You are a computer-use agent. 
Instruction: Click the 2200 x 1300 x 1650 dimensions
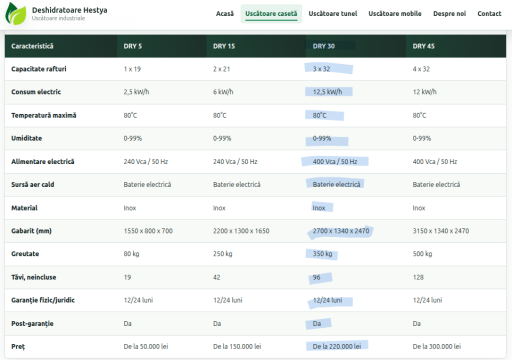tap(241, 231)
